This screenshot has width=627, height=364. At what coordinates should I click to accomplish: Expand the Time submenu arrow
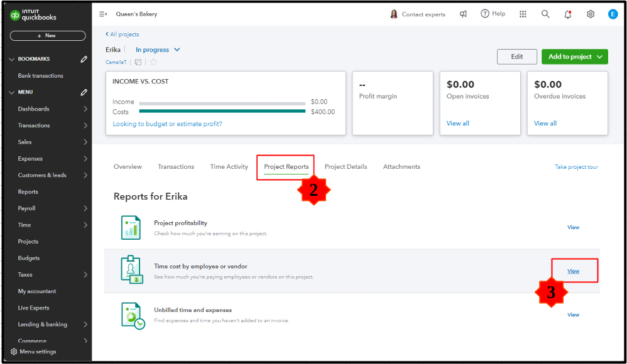pos(85,225)
